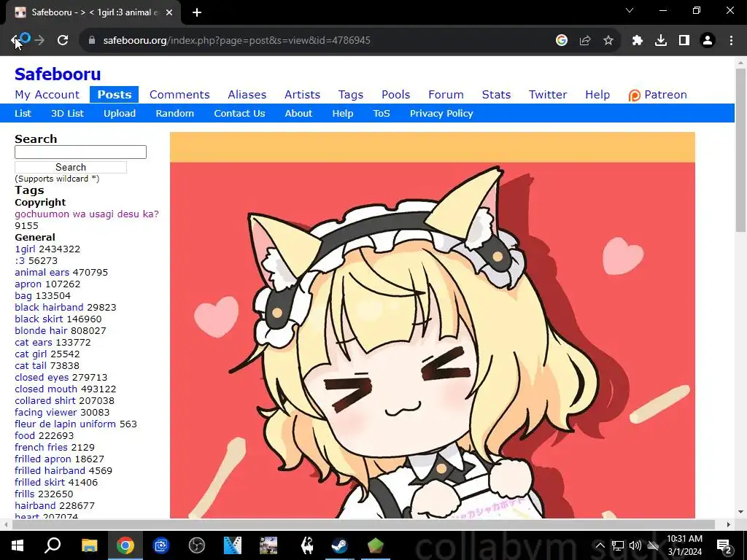Open the gochuumon wa usagi desu ka? tag

pyautogui.click(x=87, y=214)
